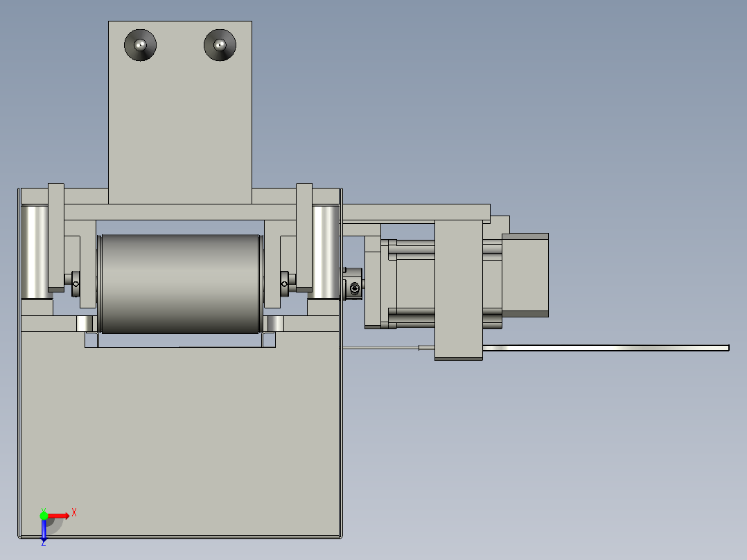This screenshot has height=560, width=747.
Task: Select the stepper motor rear end cap
Action: point(525,275)
